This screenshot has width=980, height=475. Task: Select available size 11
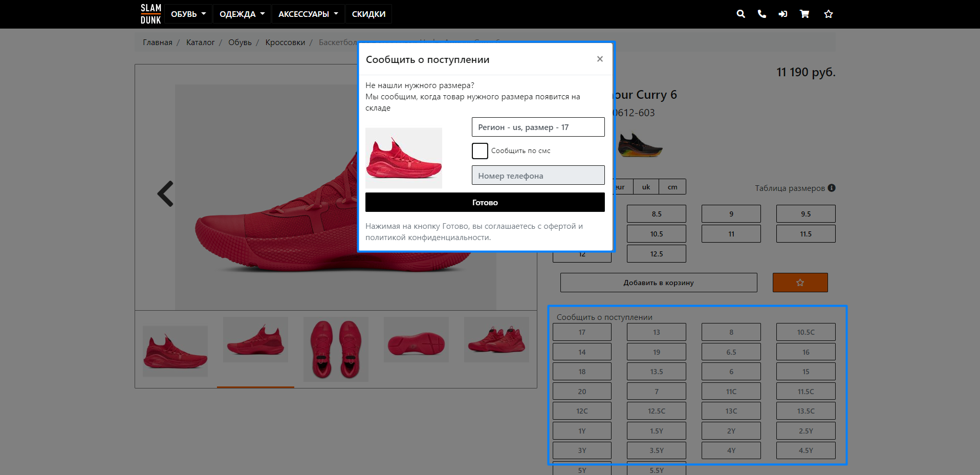[x=731, y=234]
